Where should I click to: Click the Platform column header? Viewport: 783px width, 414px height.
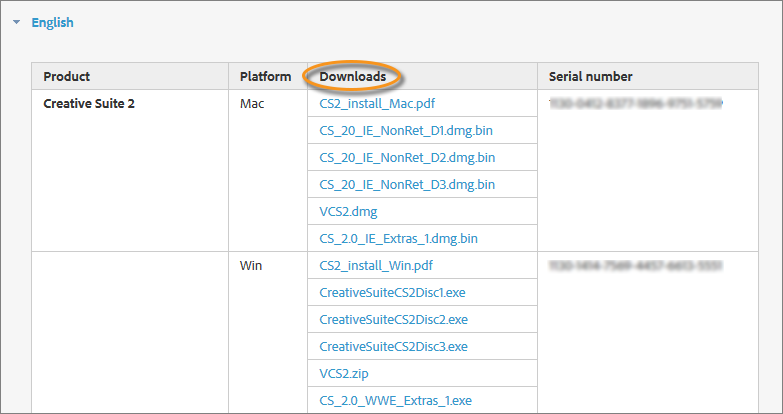(266, 76)
